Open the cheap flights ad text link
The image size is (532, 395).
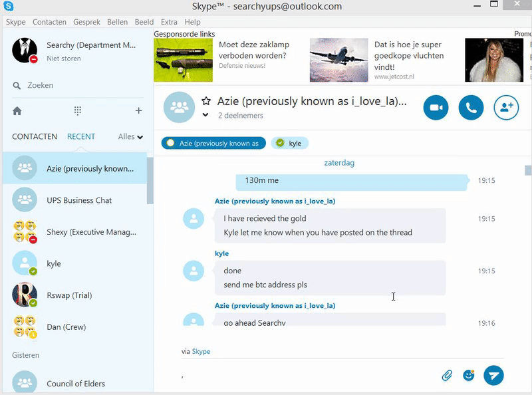[409, 56]
